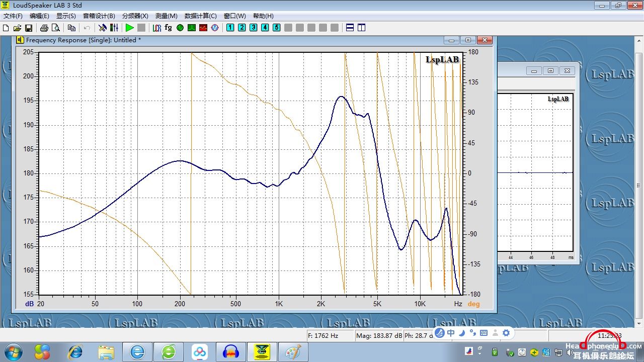Open Internet Explorer from the taskbar
The image size is (644, 362).
coord(75,351)
